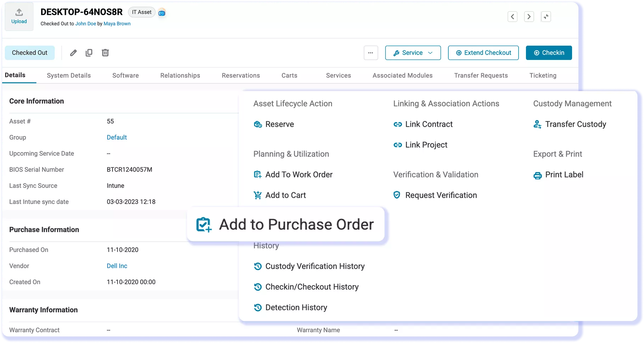Expand the Service dropdown
The width and height of the screenshot is (644, 343).
(x=413, y=53)
